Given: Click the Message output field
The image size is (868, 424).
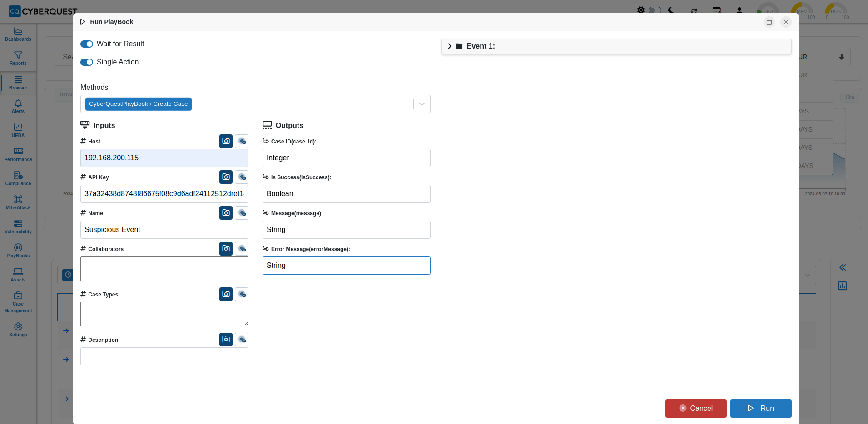Looking at the screenshot, I should tap(347, 230).
